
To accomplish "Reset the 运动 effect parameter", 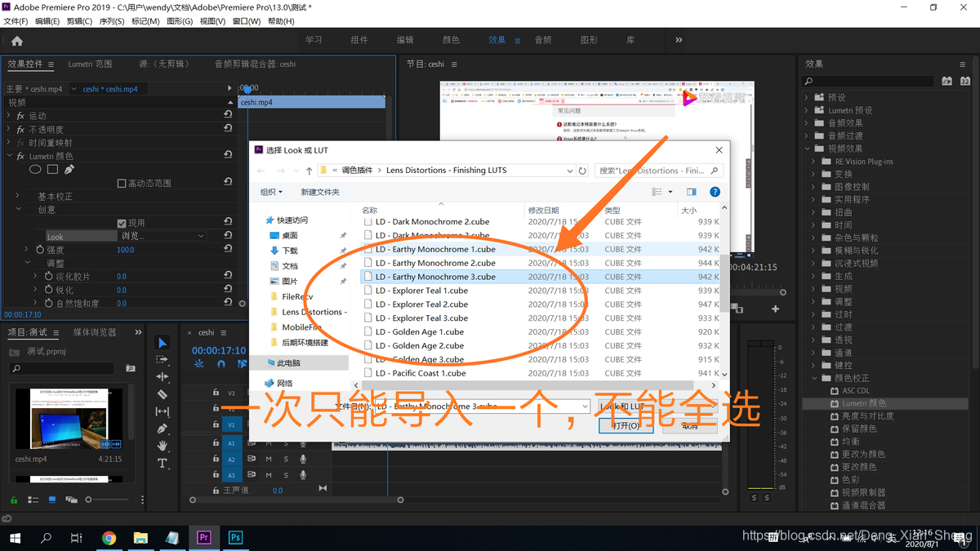I will tap(228, 116).
